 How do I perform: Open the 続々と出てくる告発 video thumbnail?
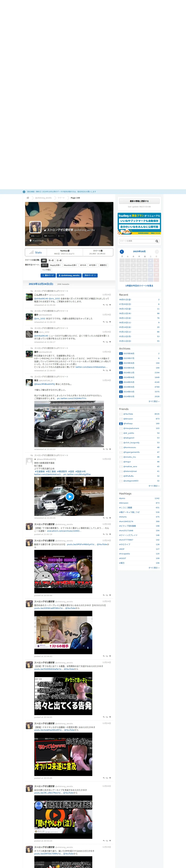coord(63,693)
